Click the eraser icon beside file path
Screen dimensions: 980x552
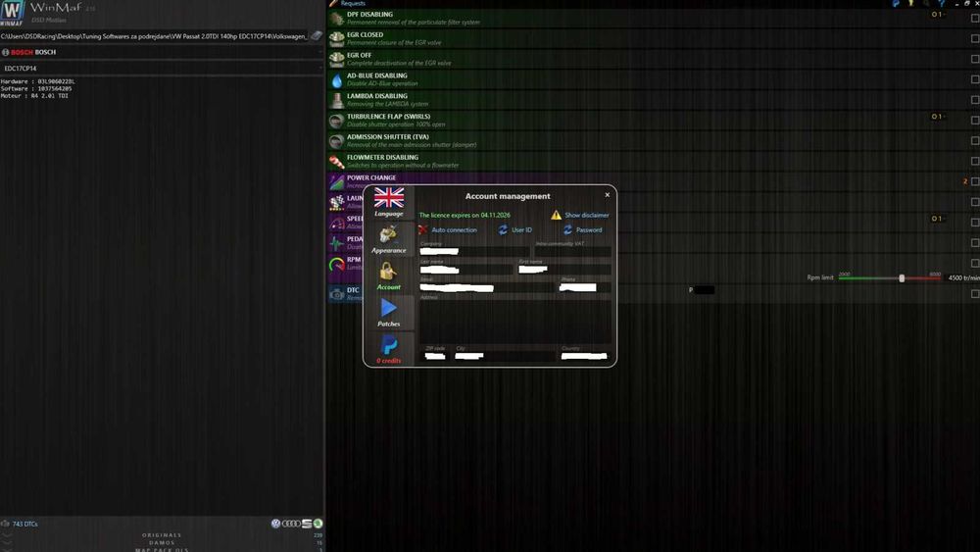(x=317, y=36)
